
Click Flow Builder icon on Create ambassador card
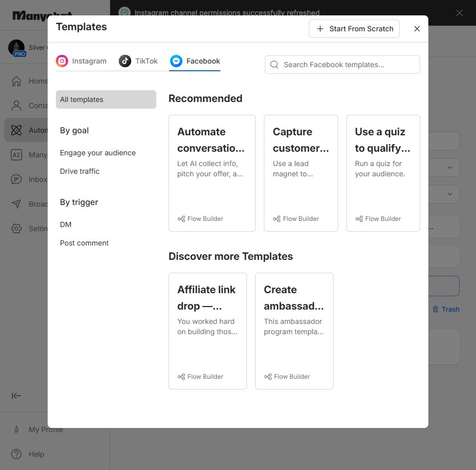coord(268,377)
